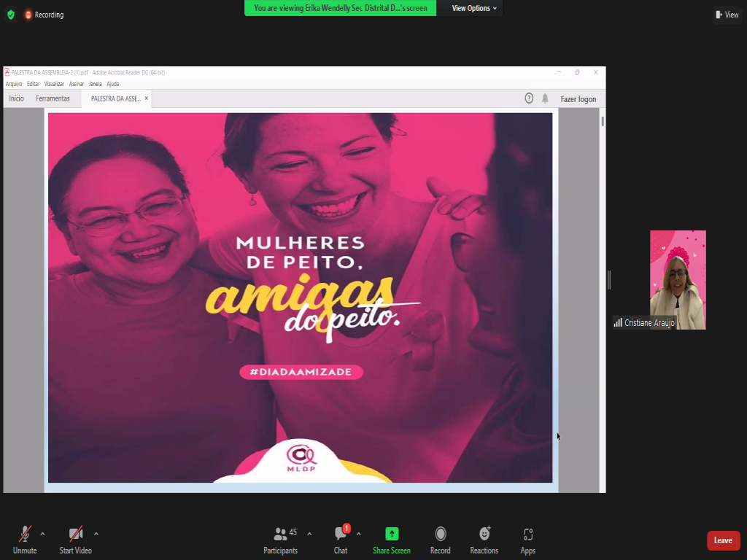The height and width of the screenshot is (560, 747).
Task: Open the Chat panel
Action: click(341, 540)
